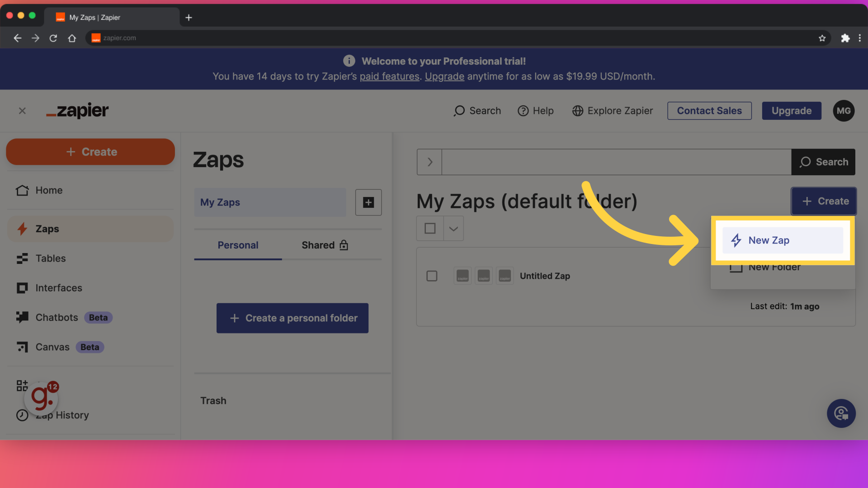Image resolution: width=868 pixels, height=488 pixels.
Task: Open Zap History clock icon
Action: point(22,415)
